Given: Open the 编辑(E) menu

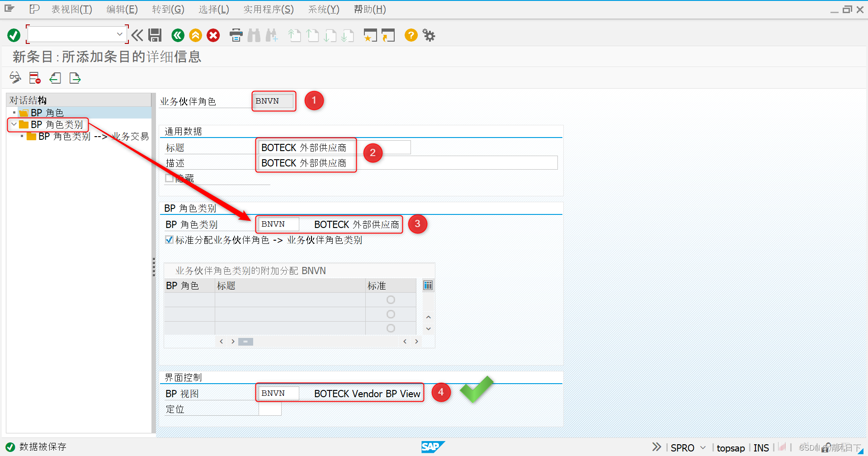Looking at the screenshot, I should coord(122,9).
